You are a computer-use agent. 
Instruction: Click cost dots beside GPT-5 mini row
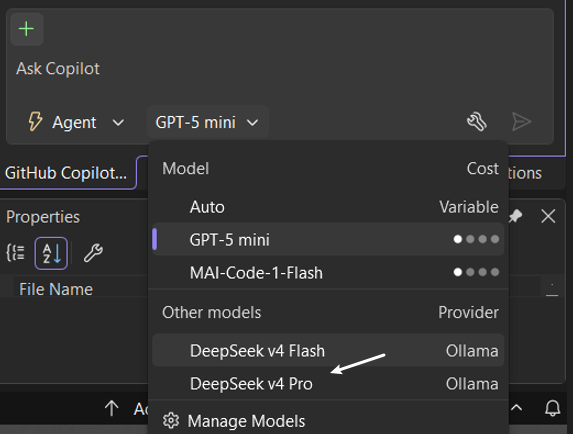pos(476,239)
